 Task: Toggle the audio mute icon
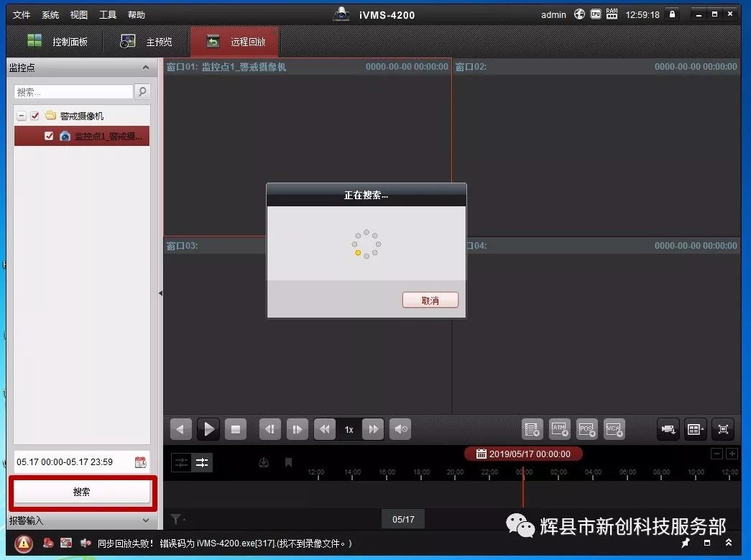coord(401,429)
